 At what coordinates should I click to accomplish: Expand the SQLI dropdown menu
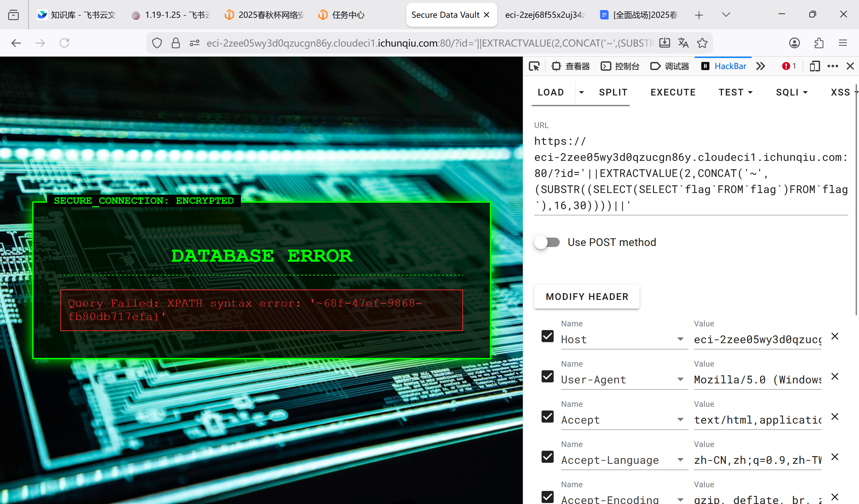pos(792,92)
